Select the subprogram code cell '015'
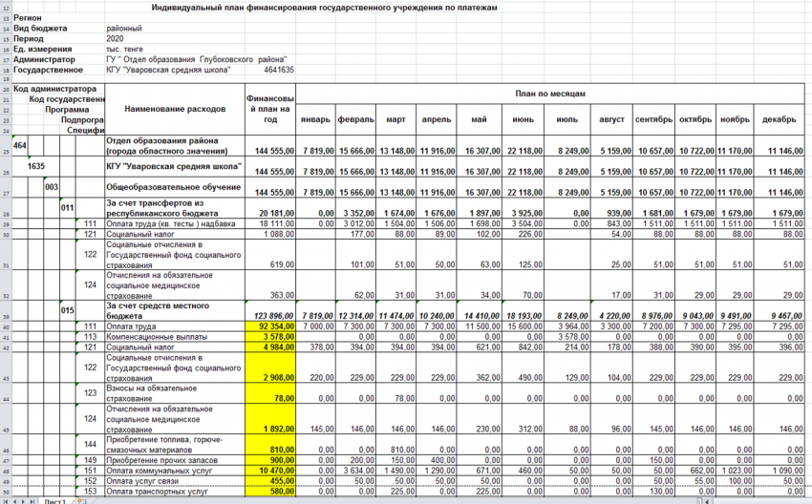812x504 pixels. coord(67,310)
